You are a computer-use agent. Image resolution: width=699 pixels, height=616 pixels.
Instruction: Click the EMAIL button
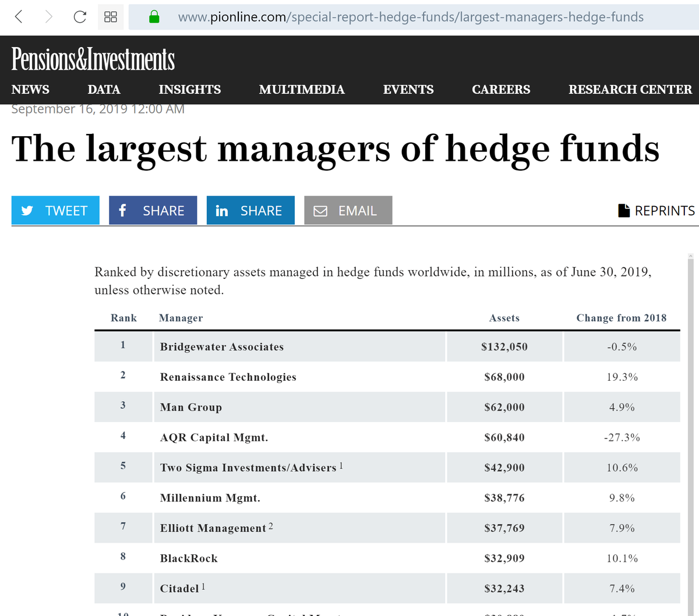[x=348, y=210]
